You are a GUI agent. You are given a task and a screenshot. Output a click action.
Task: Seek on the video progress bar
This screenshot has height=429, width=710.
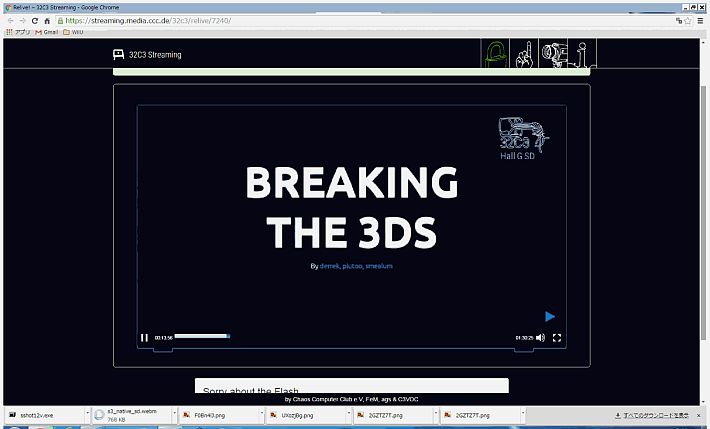202,336
